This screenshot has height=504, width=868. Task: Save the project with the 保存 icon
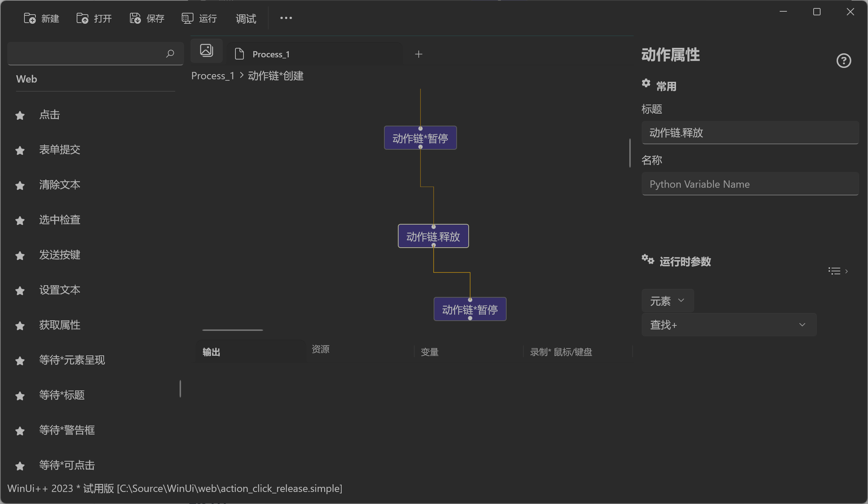click(135, 18)
